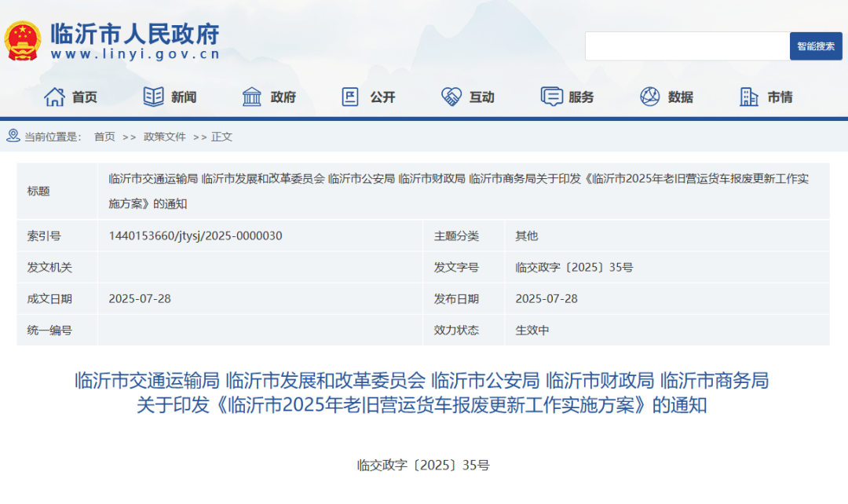This screenshot has width=848, height=504.
Task: Click the 效力状态 value 生效中
Action: click(x=532, y=330)
